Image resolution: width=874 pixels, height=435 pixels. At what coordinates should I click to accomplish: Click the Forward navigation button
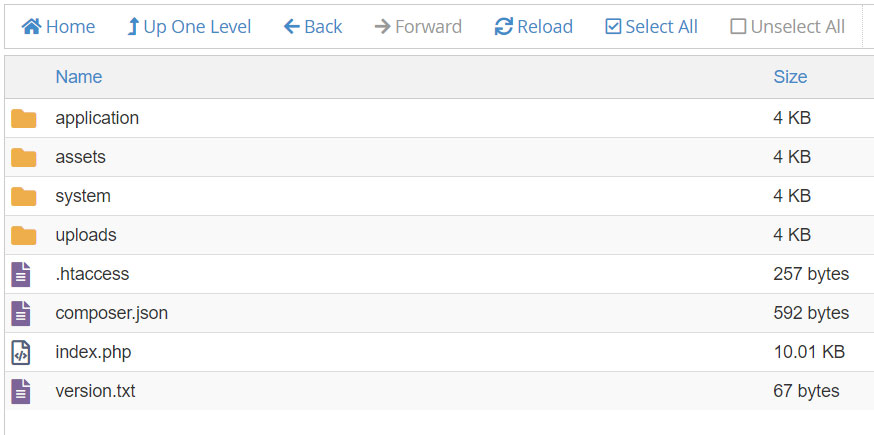418,27
